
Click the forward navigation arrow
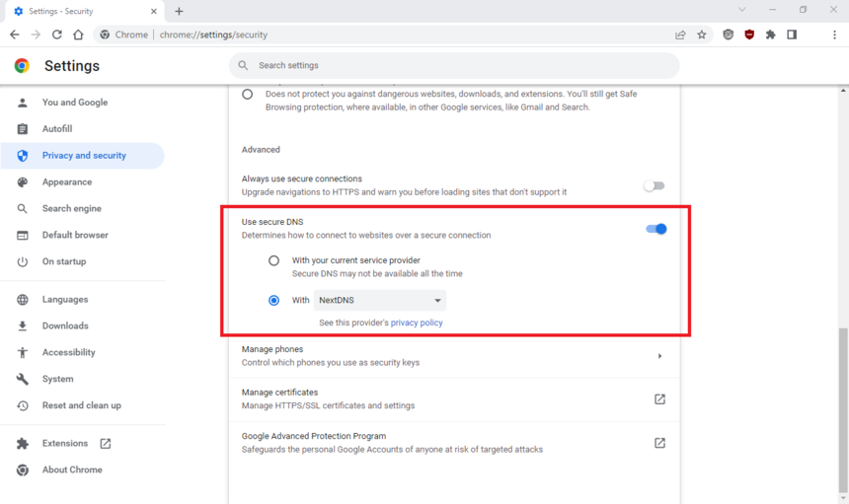coord(36,35)
